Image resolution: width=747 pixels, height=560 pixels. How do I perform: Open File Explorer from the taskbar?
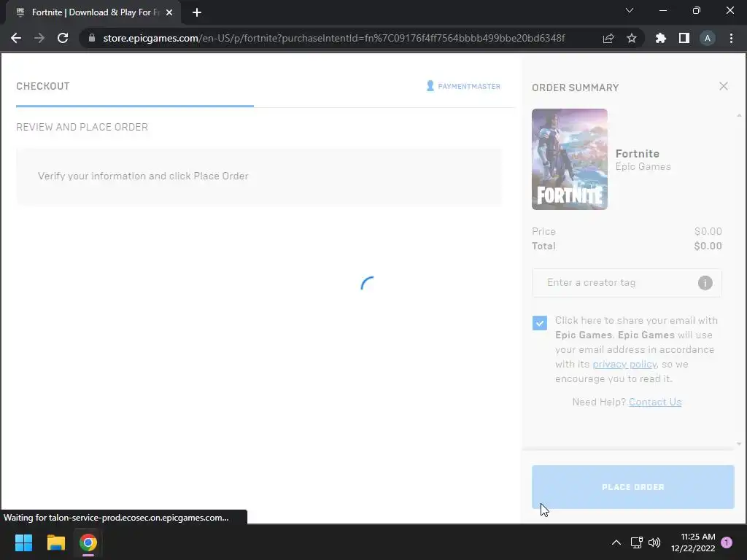coord(55,542)
